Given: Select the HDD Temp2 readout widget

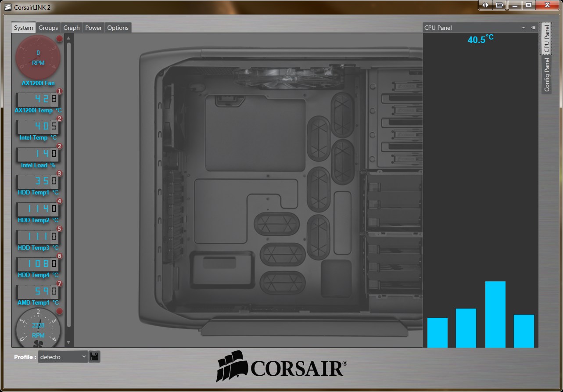Looking at the screenshot, I should tap(38, 209).
